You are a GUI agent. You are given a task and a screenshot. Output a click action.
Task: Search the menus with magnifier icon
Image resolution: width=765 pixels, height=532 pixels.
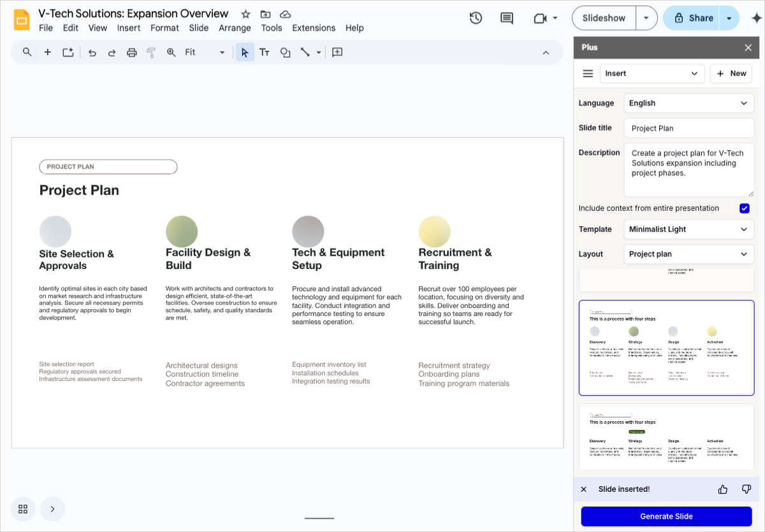point(27,52)
